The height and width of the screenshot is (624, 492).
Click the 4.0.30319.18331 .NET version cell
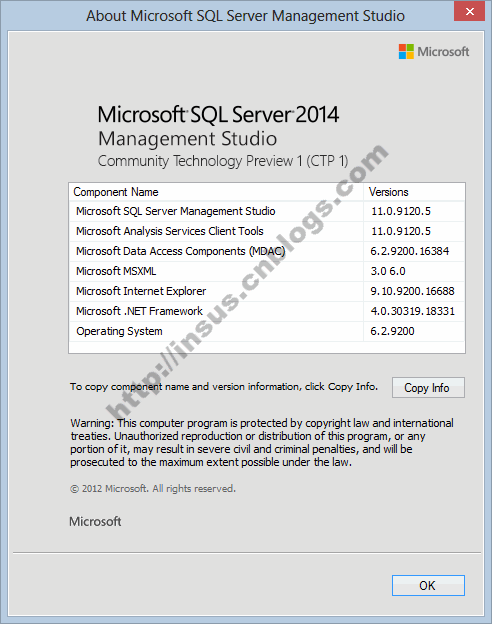[x=412, y=311]
